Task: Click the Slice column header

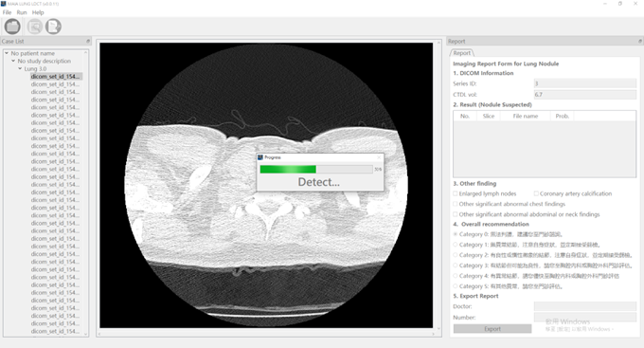Action: tap(489, 116)
